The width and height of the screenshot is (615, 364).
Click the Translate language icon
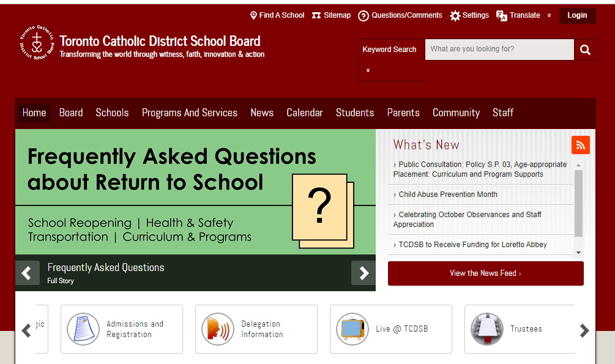(x=501, y=16)
